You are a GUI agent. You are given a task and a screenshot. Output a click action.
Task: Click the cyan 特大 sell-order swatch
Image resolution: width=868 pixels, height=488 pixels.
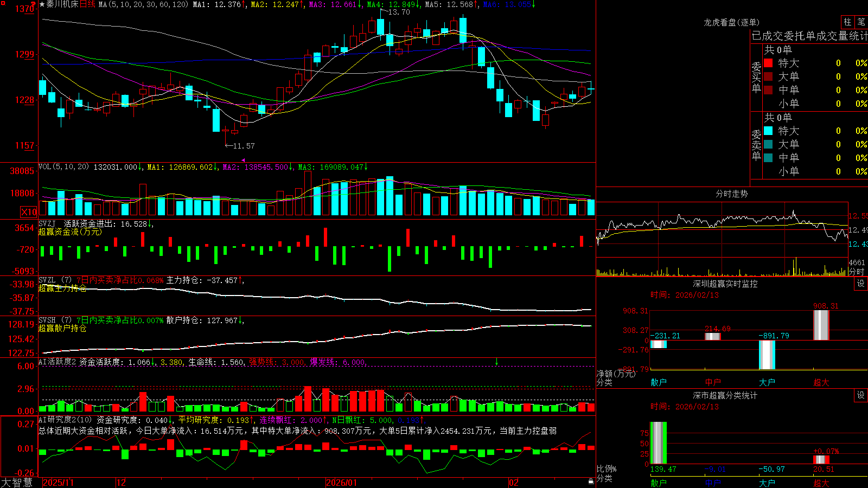(768, 131)
